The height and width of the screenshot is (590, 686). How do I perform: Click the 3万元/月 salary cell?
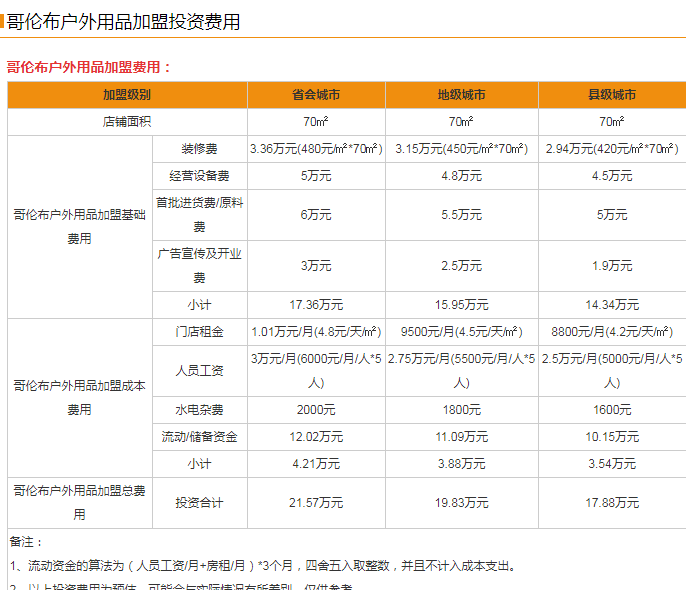tap(316, 371)
